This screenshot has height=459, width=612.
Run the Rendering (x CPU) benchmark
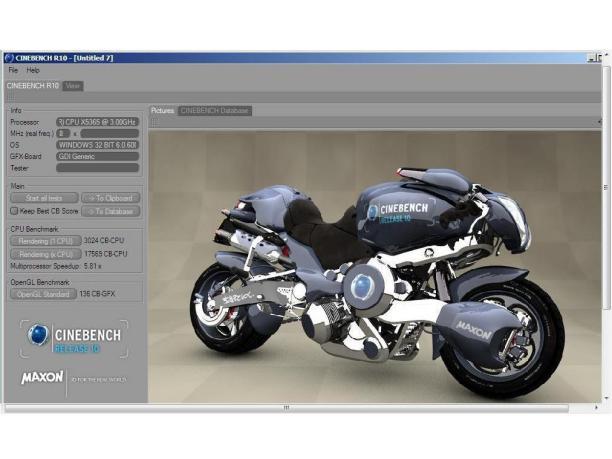click(x=46, y=254)
